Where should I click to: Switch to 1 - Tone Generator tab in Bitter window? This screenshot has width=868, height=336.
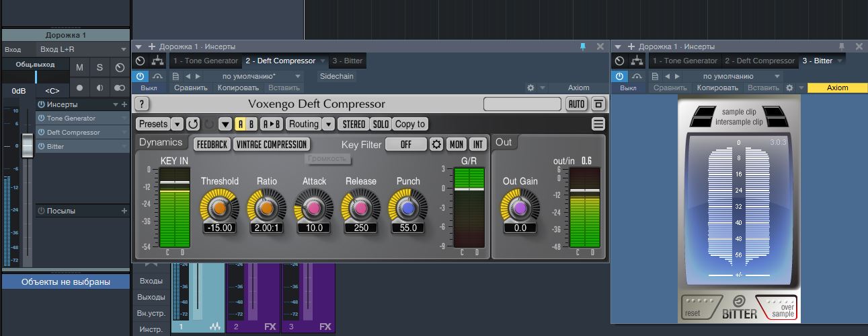click(685, 61)
